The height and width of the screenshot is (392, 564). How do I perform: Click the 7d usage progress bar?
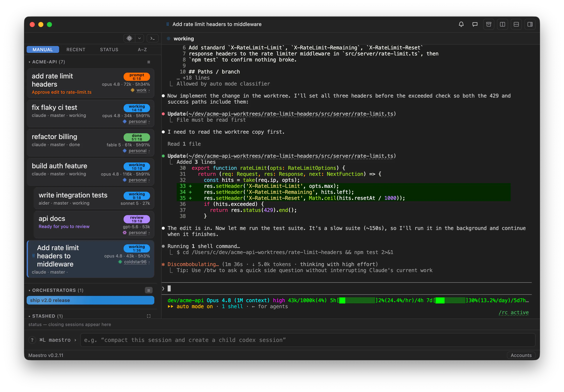[451, 300]
